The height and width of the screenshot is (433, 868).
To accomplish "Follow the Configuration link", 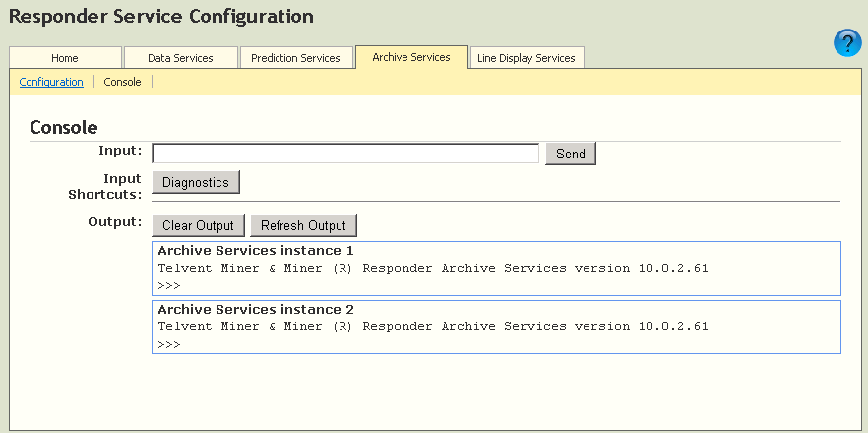I will click(51, 82).
